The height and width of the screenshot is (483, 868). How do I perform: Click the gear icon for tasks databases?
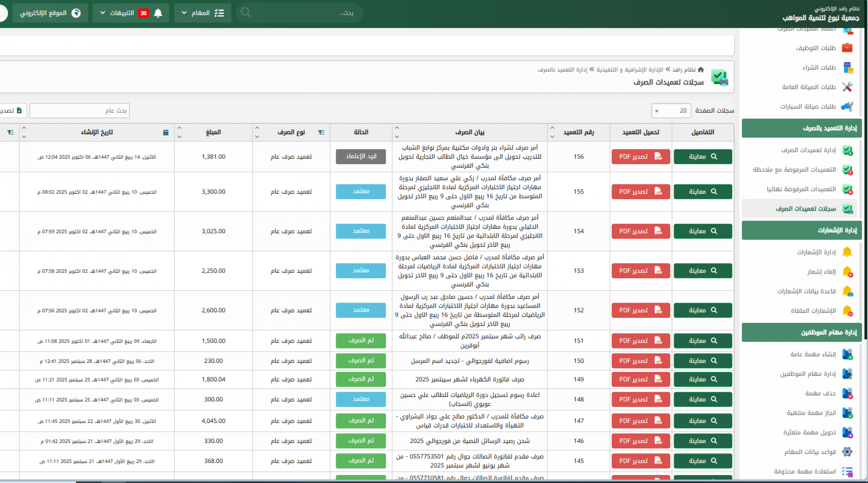[x=847, y=452]
